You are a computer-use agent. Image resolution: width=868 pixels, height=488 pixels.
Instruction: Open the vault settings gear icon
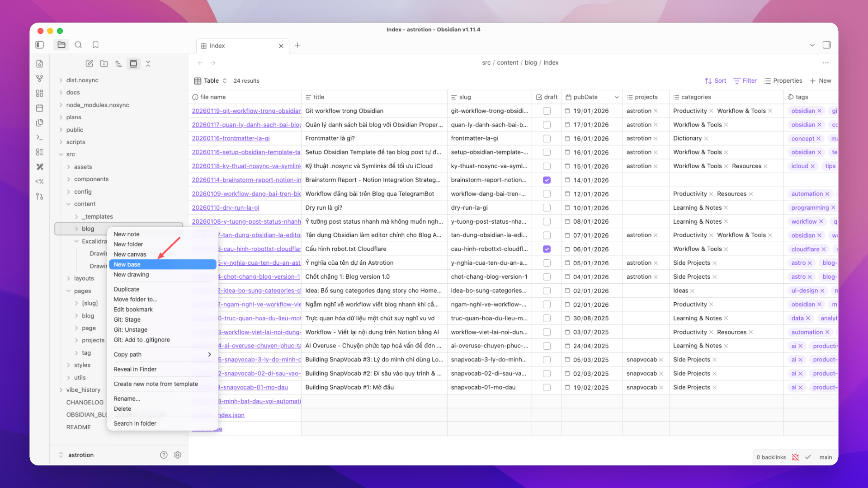(178, 455)
